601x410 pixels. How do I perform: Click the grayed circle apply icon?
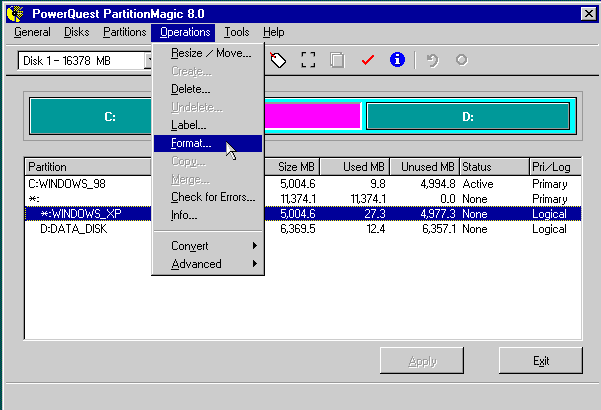(462, 60)
